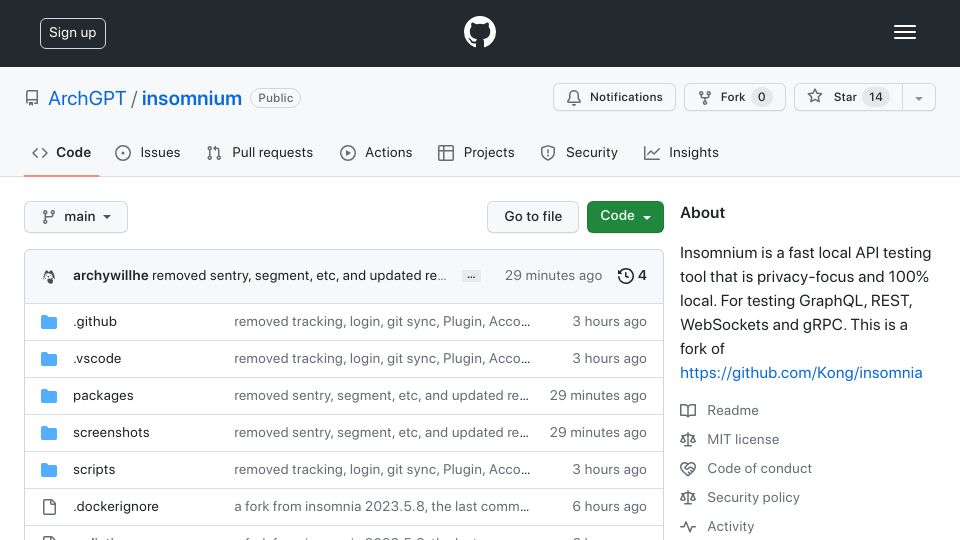
Task: Switch to the Code tab
Action: pyautogui.click(x=61, y=152)
